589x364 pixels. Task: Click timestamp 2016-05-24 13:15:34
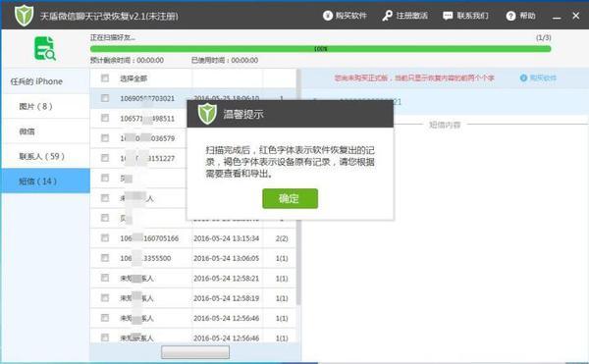(x=226, y=238)
